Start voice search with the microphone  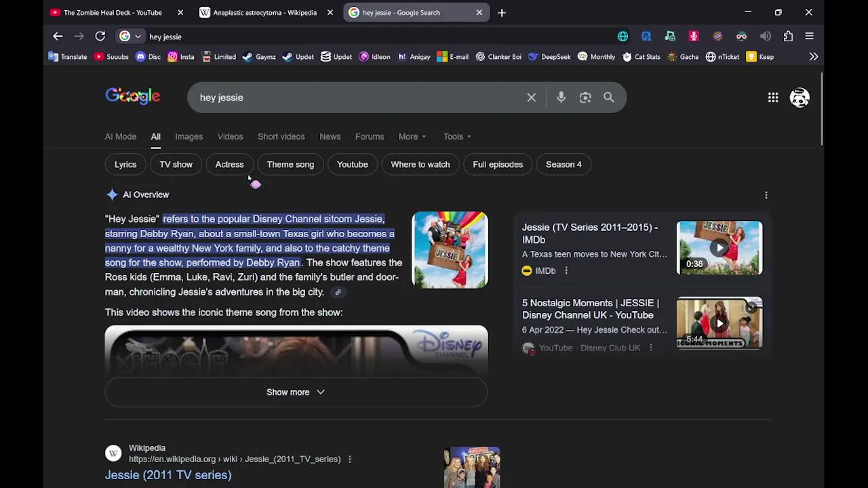(x=561, y=98)
